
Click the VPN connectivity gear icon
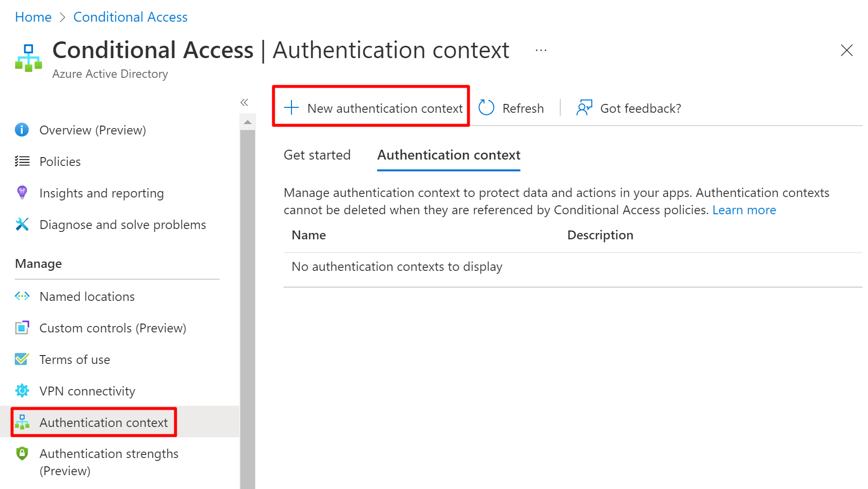(22, 391)
